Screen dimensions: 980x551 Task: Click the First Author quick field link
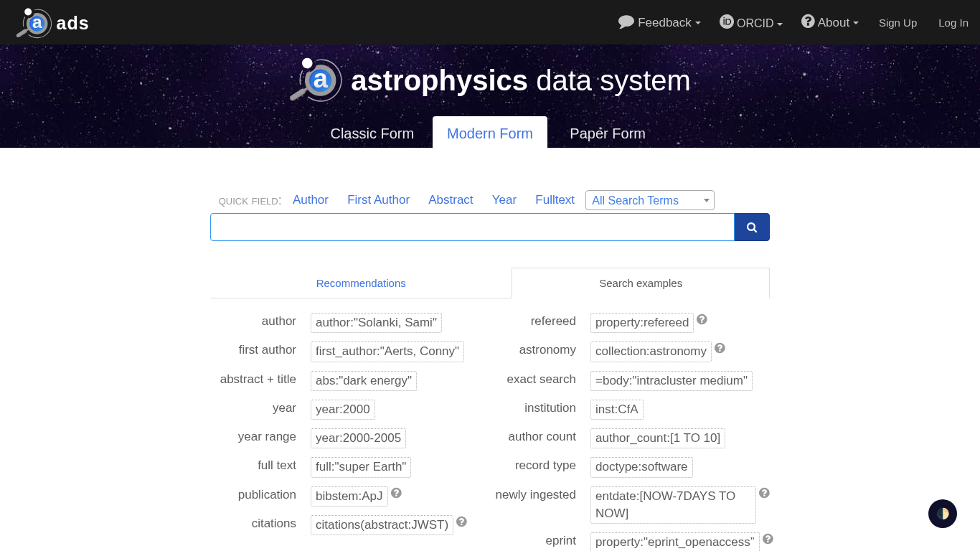pos(378,200)
